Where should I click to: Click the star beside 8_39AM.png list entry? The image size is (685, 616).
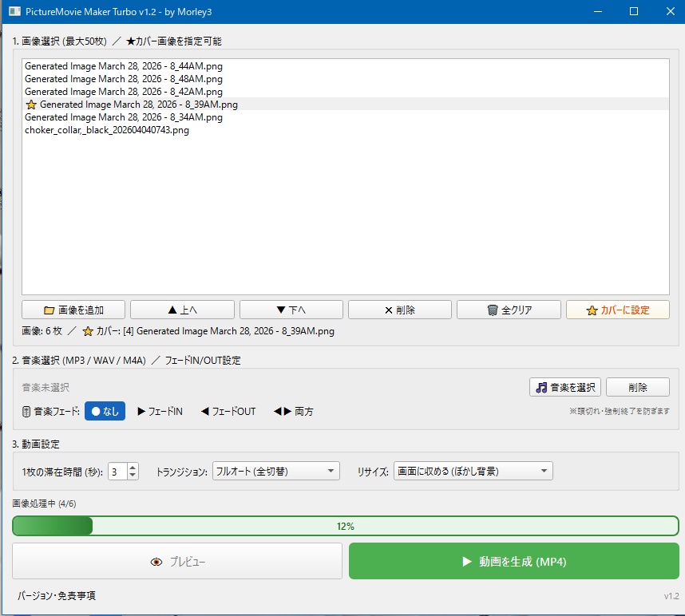(x=30, y=105)
